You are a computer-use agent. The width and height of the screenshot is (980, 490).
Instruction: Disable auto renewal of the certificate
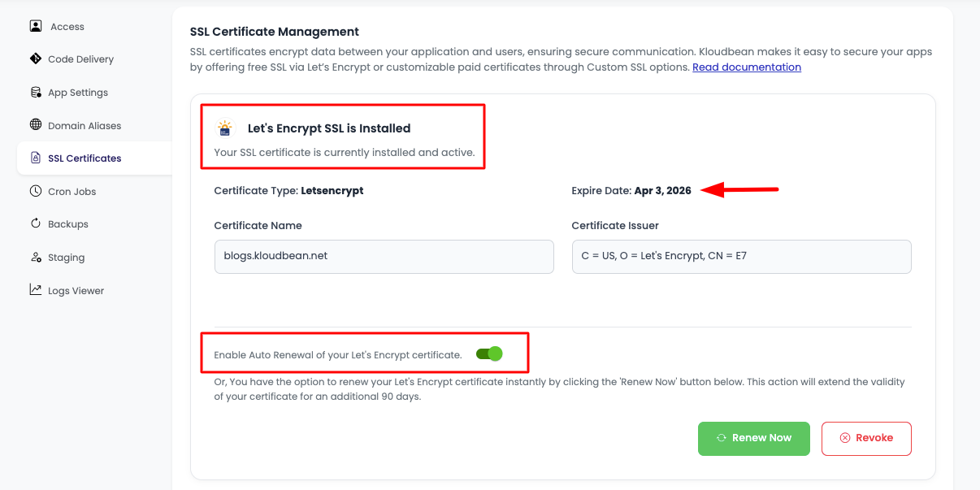(487, 353)
